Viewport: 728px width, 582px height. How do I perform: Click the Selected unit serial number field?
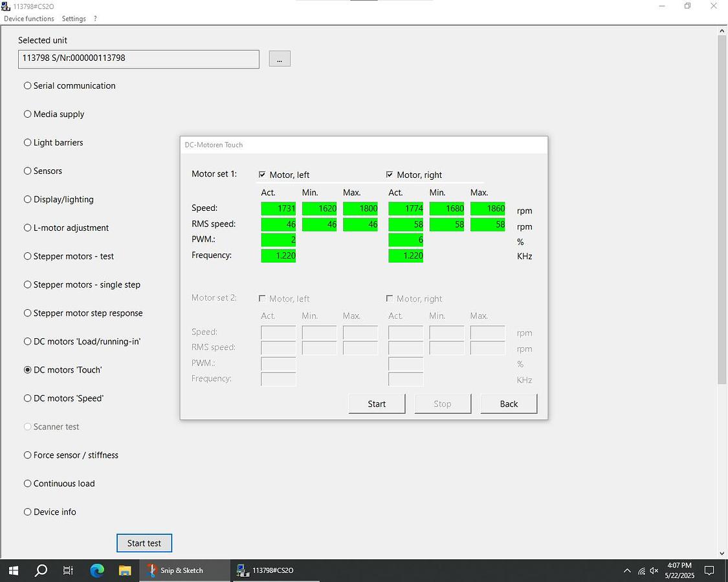(138, 59)
